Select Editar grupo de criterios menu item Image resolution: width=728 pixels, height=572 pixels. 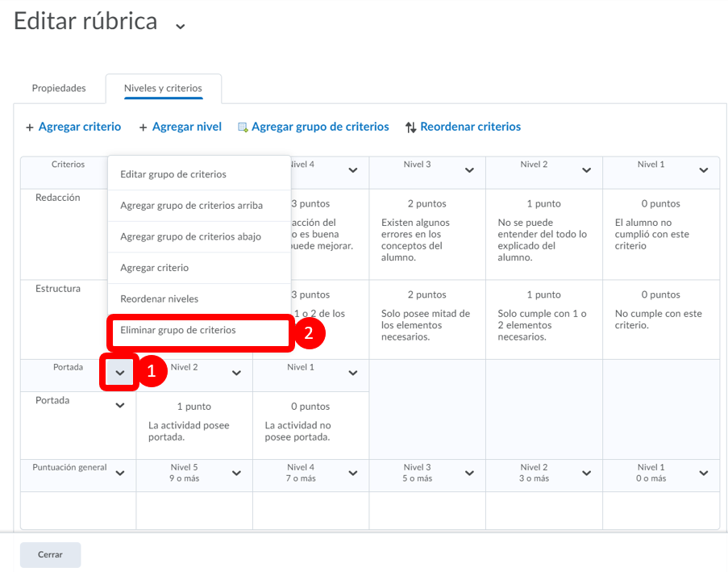[173, 174]
